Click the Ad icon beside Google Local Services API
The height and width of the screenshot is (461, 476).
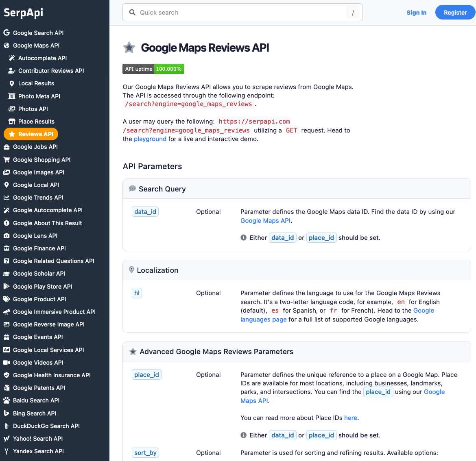7,350
